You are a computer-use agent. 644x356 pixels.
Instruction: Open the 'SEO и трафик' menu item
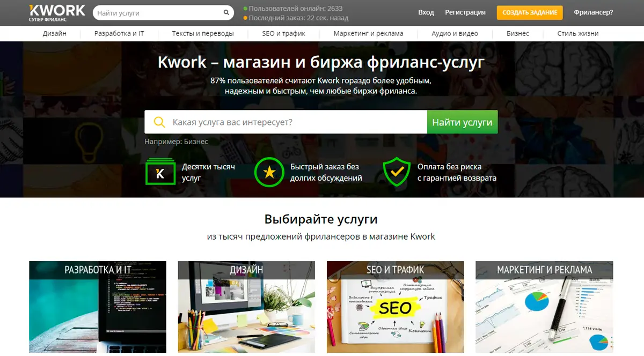click(283, 33)
